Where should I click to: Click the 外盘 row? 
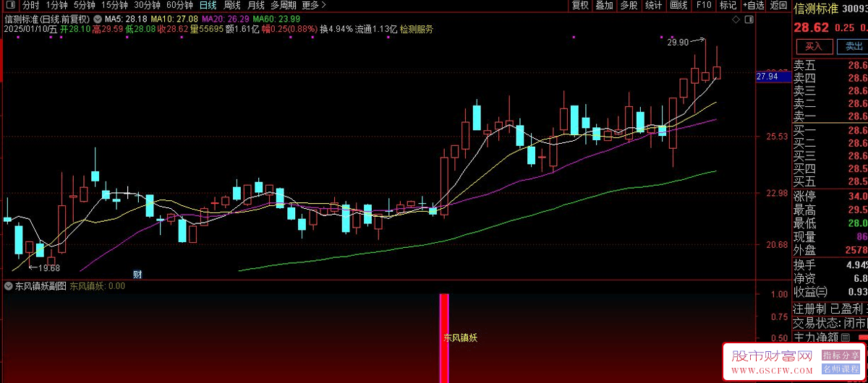[x=830, y=250]
